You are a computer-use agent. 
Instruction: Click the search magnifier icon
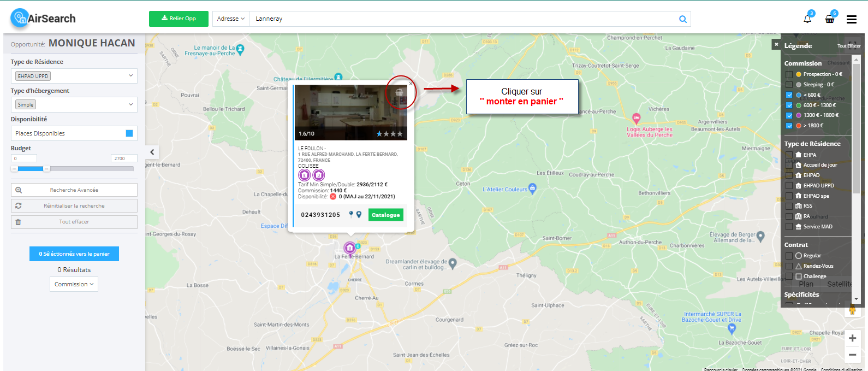tap(683, 19)
